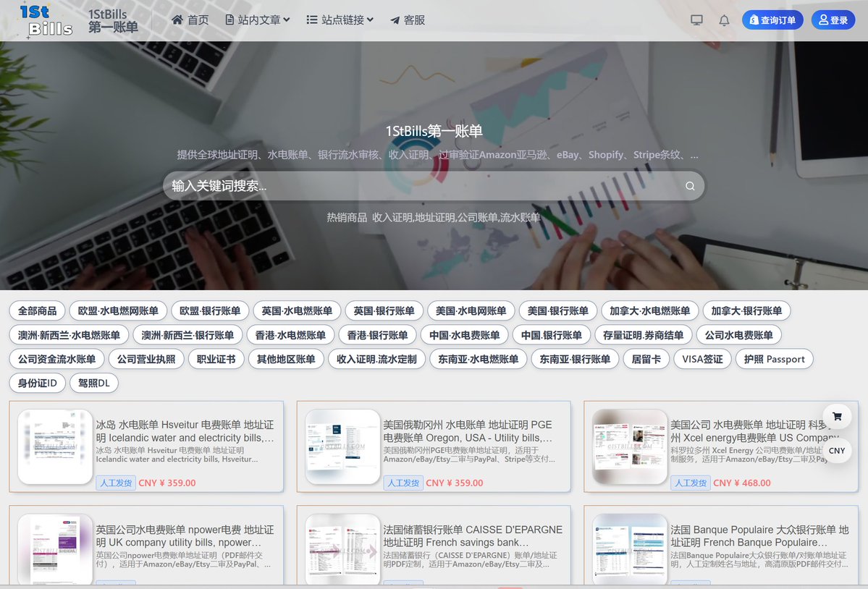
Task: Select 公司资金流水账单 category
Action: (x=57, y=359)
